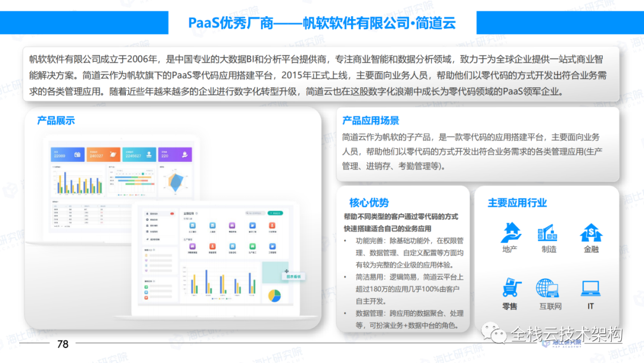
Task: Click the 互联网 globe icon
Action: (x=547, y=288)
